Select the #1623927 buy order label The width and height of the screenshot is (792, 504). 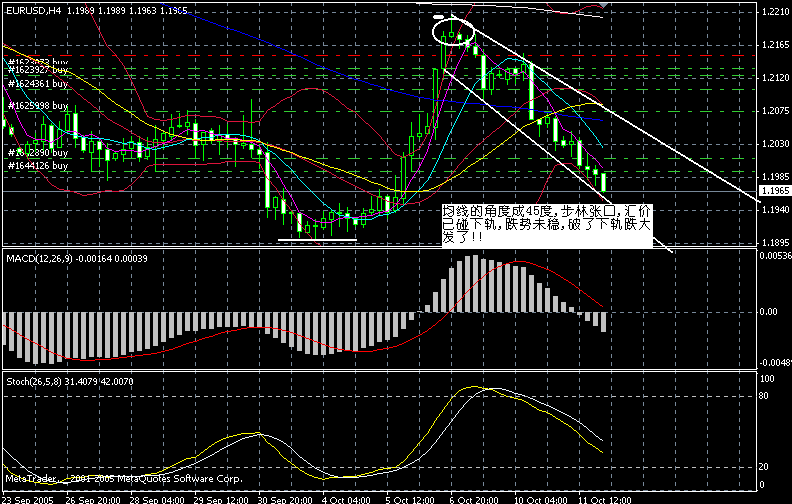coord(38,70)
